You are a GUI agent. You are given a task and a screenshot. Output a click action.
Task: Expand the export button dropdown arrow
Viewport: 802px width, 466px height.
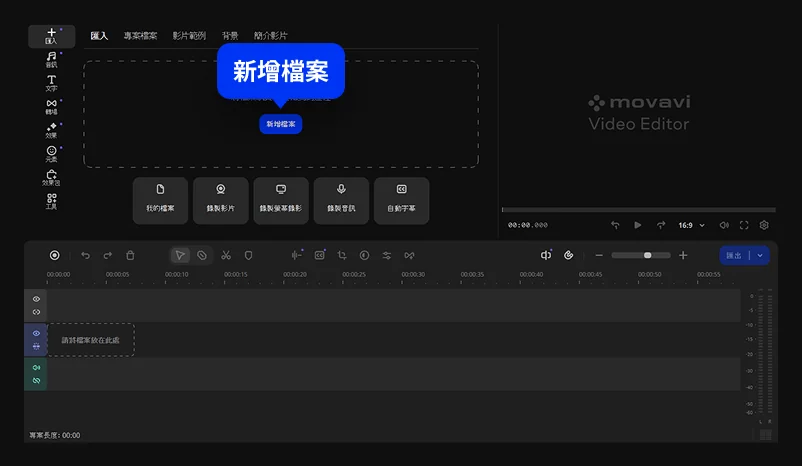tap(760, 256)
